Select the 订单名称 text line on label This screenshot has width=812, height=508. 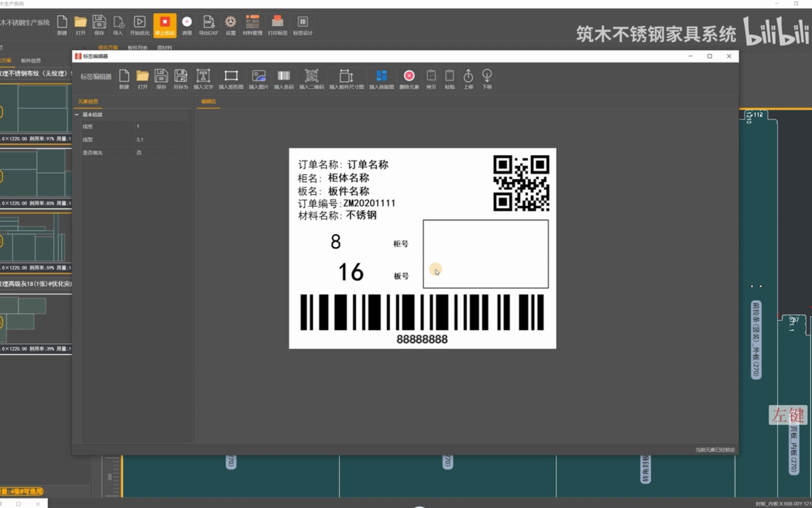343,165
